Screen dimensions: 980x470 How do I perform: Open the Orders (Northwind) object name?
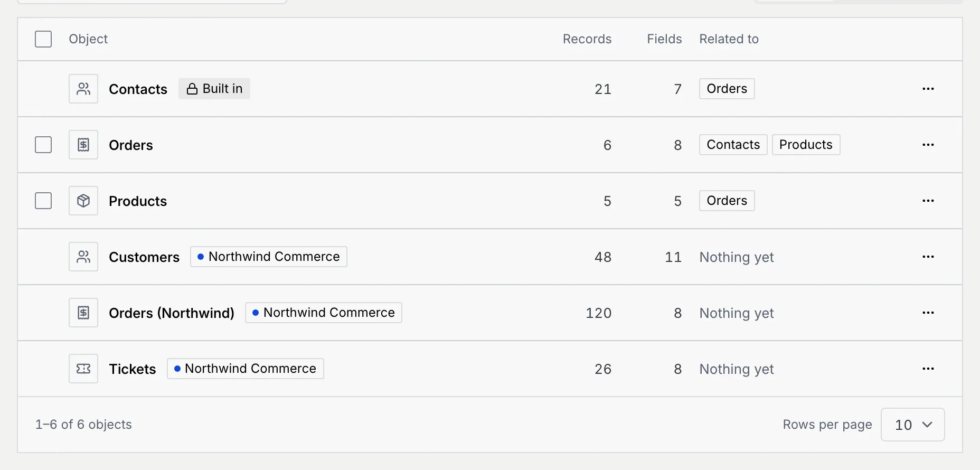click(x=172, y=313)
